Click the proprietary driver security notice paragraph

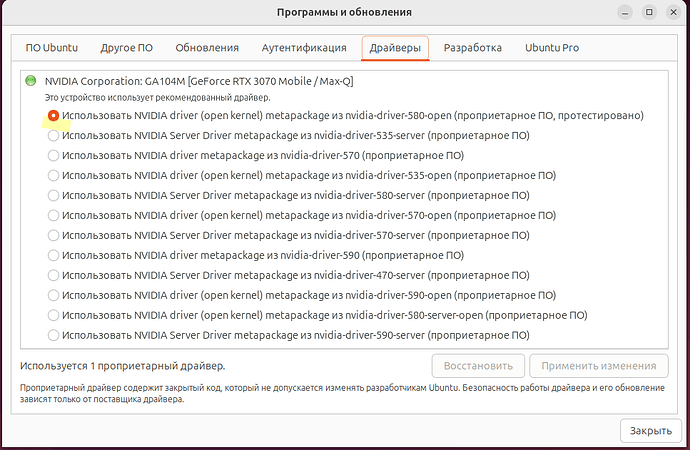342,394
